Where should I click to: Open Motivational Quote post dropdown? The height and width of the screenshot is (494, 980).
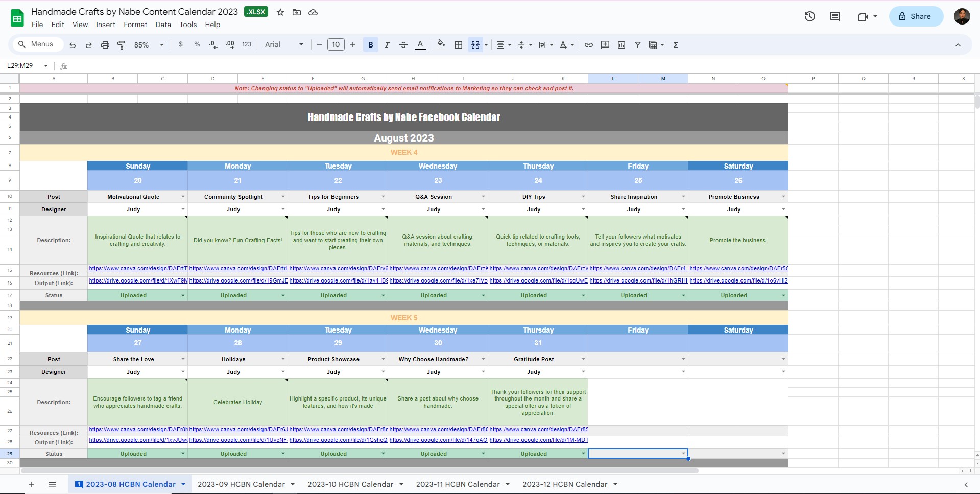pos(183,197)
